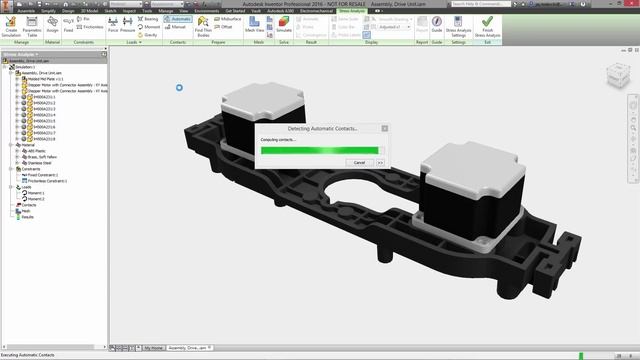
Task: Toggle visibility of 94500A231:1 component
Action: [x=24, y=97]
